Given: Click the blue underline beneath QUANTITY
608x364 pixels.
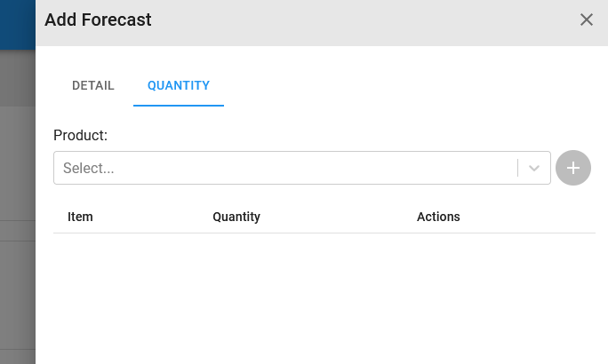Looking at the screenshot, I should coord(179,105).
